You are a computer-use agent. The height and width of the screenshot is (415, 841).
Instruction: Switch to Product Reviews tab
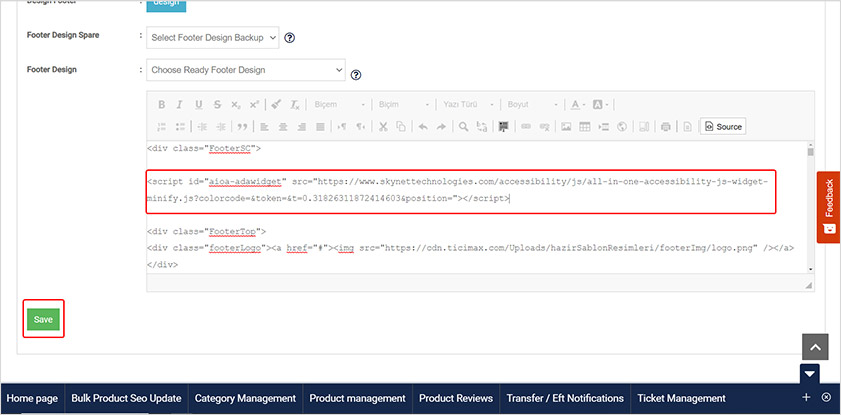click(456, 398)
